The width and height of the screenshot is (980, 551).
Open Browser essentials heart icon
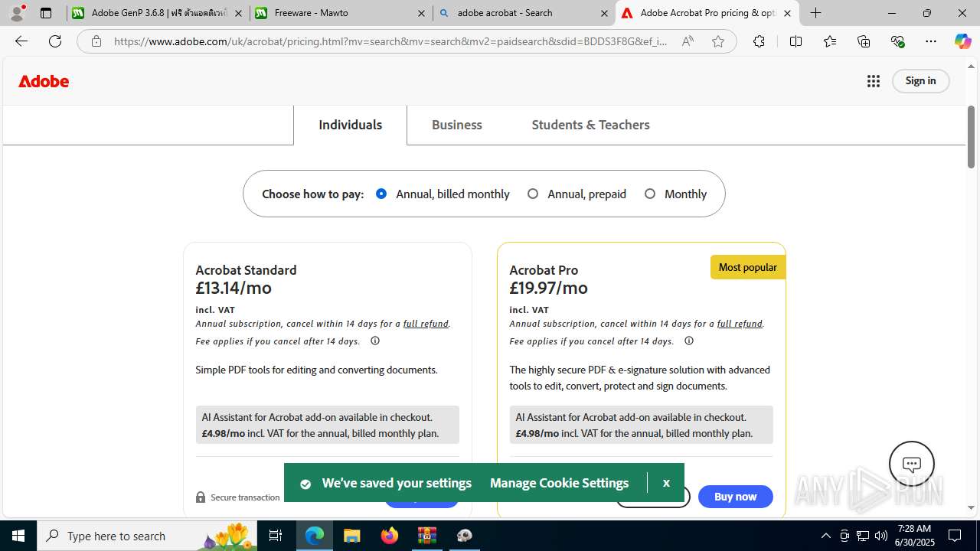(x=897, y=41)
